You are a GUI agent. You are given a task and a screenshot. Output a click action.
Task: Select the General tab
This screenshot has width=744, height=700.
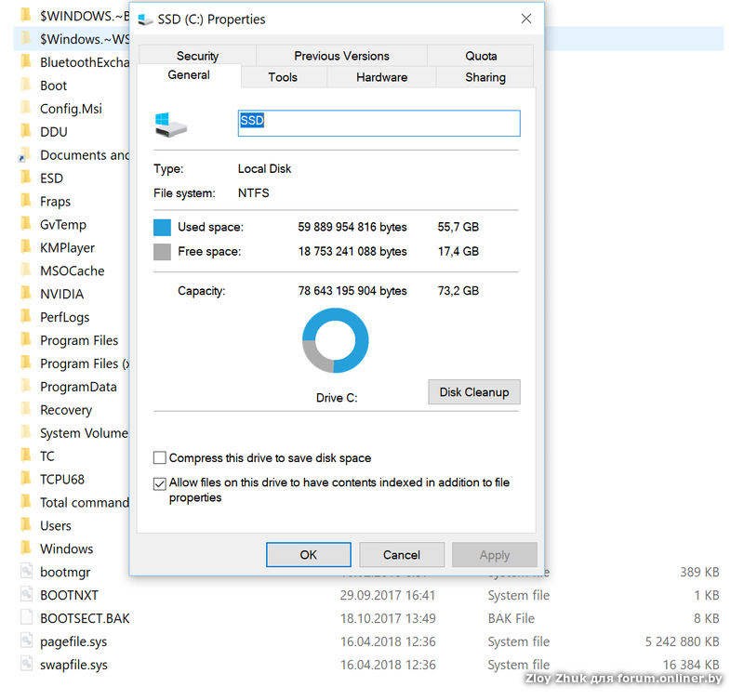coord(189,75)
